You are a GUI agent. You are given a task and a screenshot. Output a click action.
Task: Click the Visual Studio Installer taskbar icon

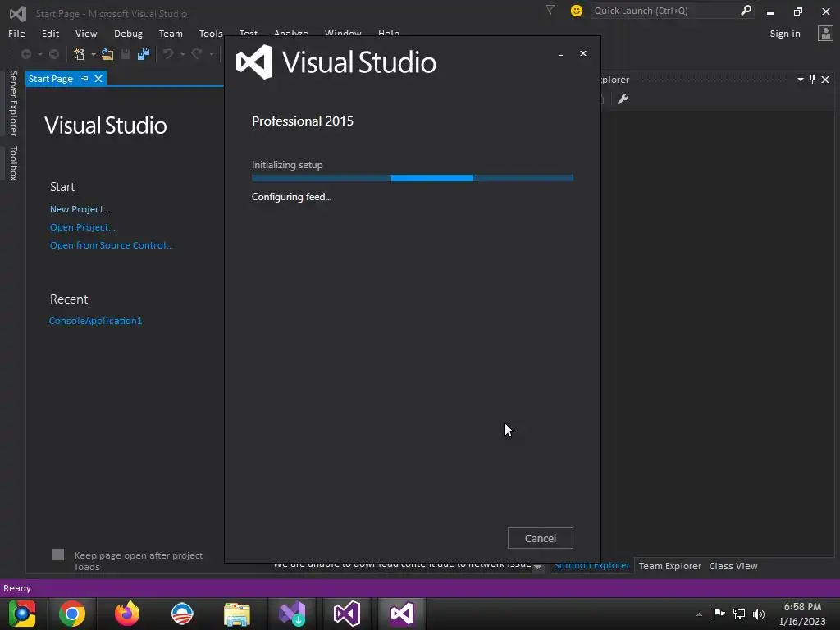click(292, 614)
